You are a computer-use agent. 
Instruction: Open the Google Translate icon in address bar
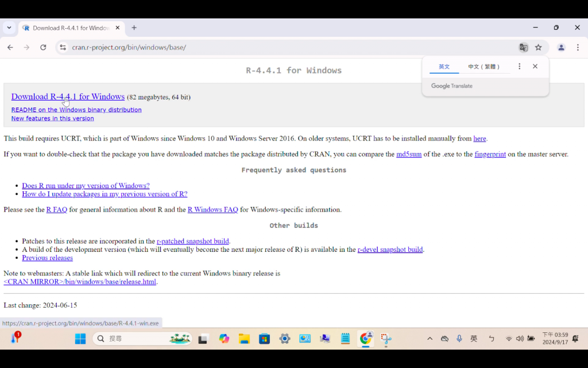[x=523, y=47]
